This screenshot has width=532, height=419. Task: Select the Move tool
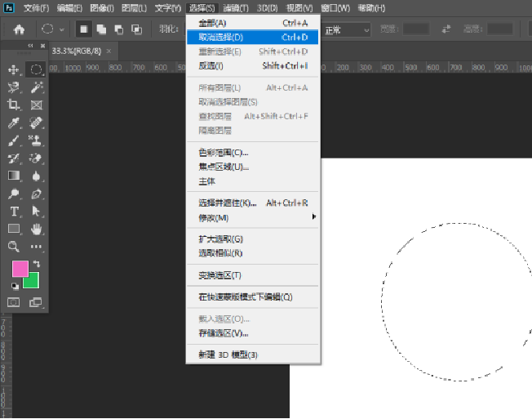point(14,70)
